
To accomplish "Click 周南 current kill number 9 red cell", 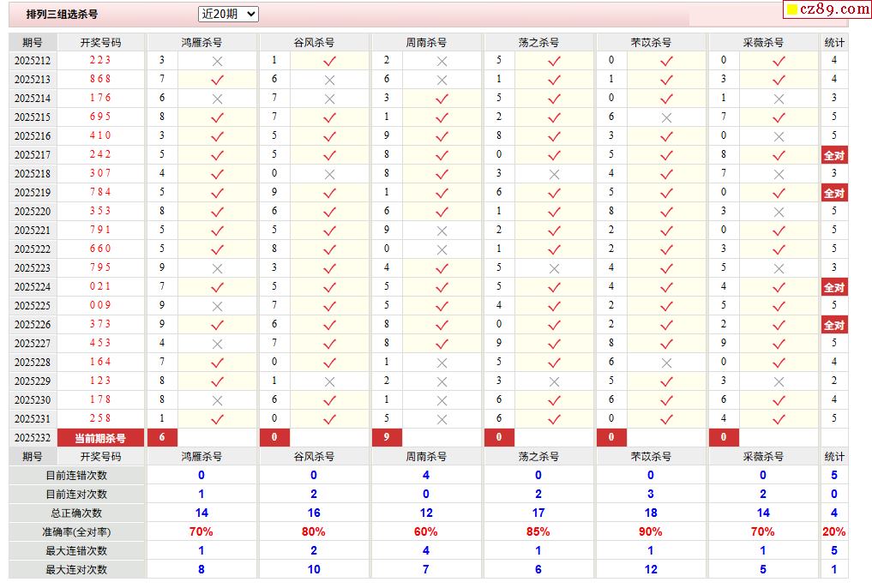I will pyautogui.click(x=387, y=437).
